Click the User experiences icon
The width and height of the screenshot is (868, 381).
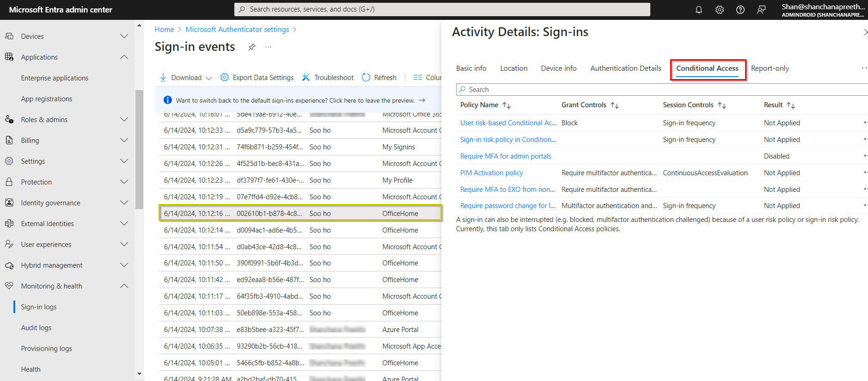[9, 244]
